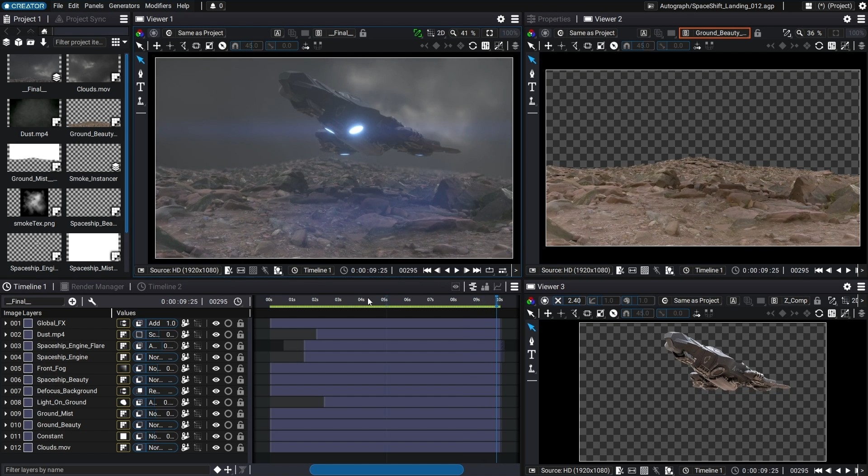Click the notification bell icon
Viewport: 868px width, 476px height.
[213, 6]
